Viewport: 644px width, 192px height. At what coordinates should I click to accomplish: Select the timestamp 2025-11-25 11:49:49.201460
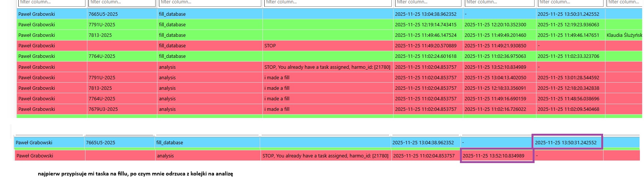click(x=495, y=35)
